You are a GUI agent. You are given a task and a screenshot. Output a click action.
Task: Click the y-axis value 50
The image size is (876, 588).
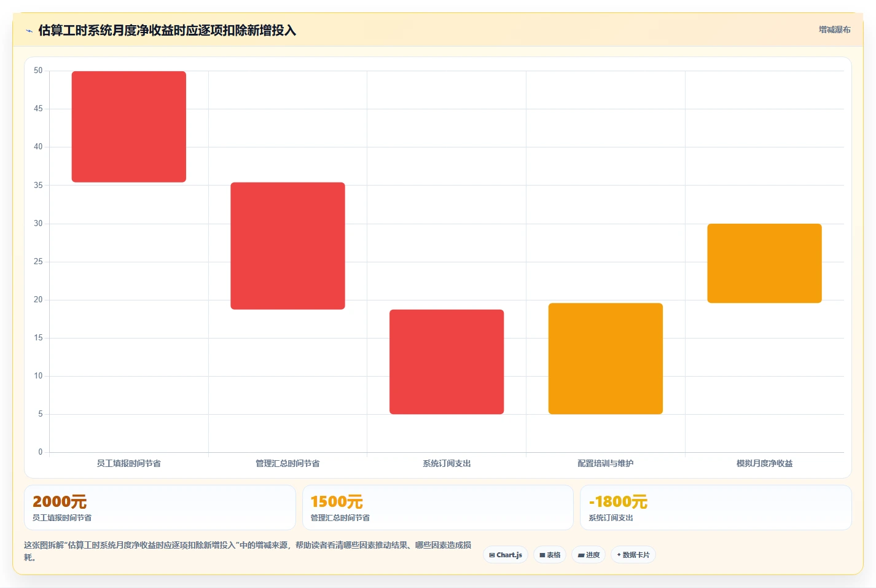click(38, 71)
